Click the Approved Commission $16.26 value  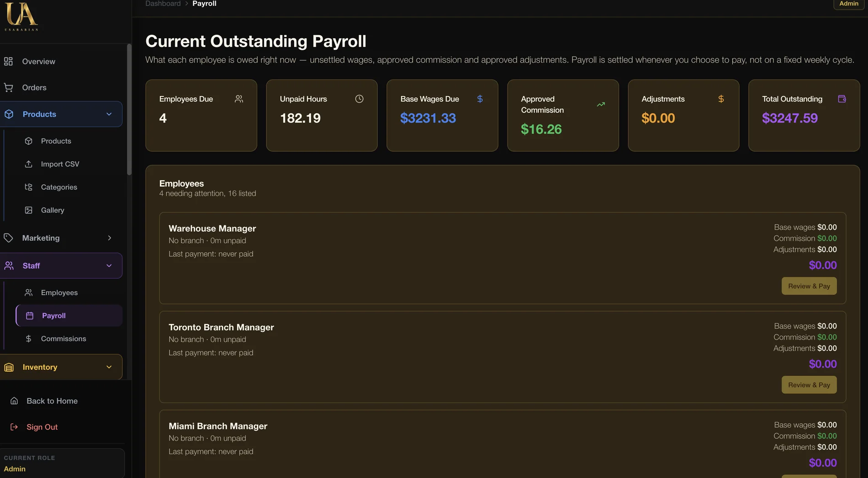tap(541, 129)
